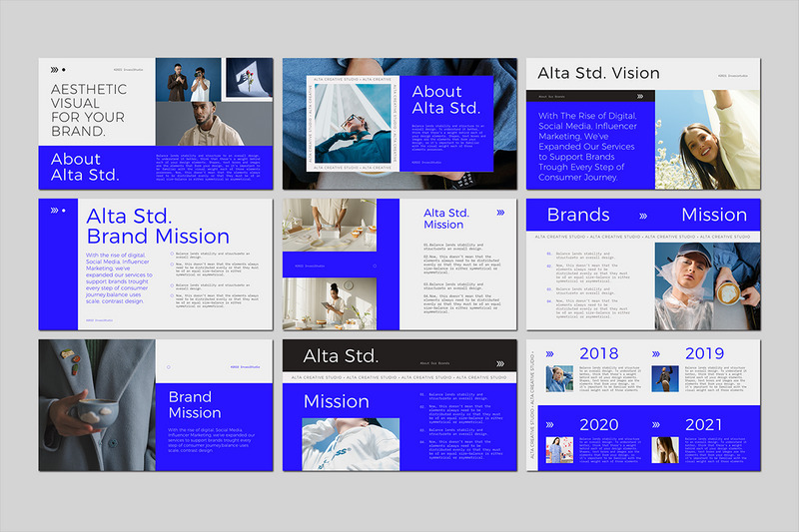Select the Alta Std. Vision title

coord(598,73)
